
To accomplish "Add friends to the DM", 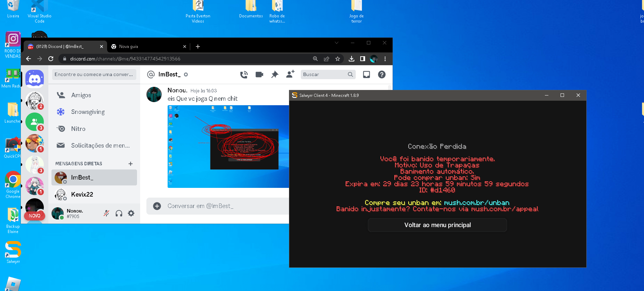I will click(290, 74).
